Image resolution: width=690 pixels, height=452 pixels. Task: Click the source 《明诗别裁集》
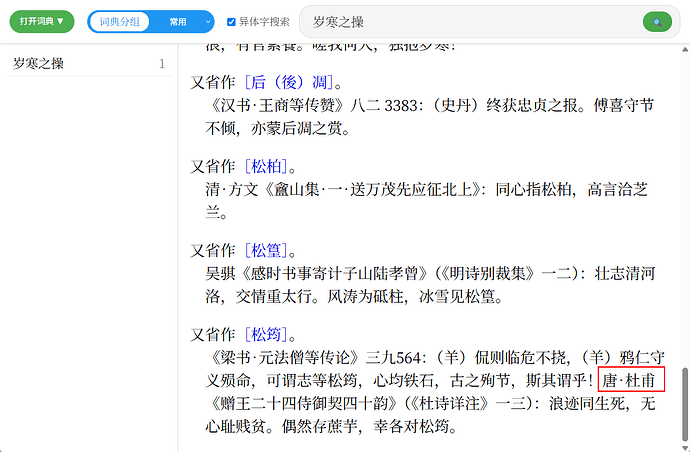[x=488, y=274]
